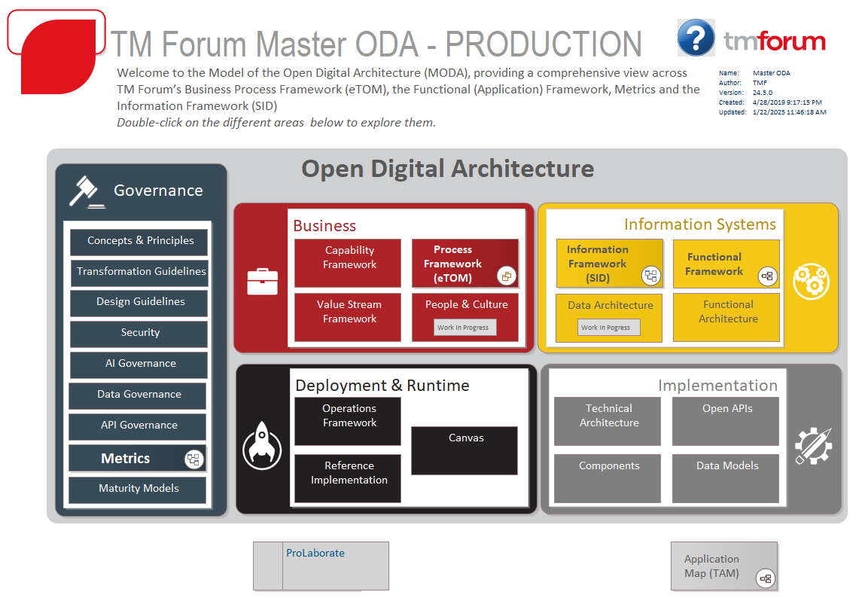Viewport: 868px width, 598px height.
Task: Click the Deployment & Runtime section title
Action: pos(382,386)
